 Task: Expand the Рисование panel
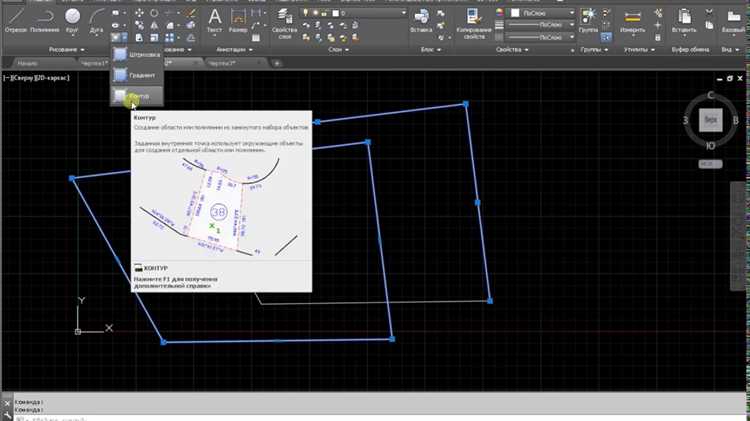pos(66,49)
